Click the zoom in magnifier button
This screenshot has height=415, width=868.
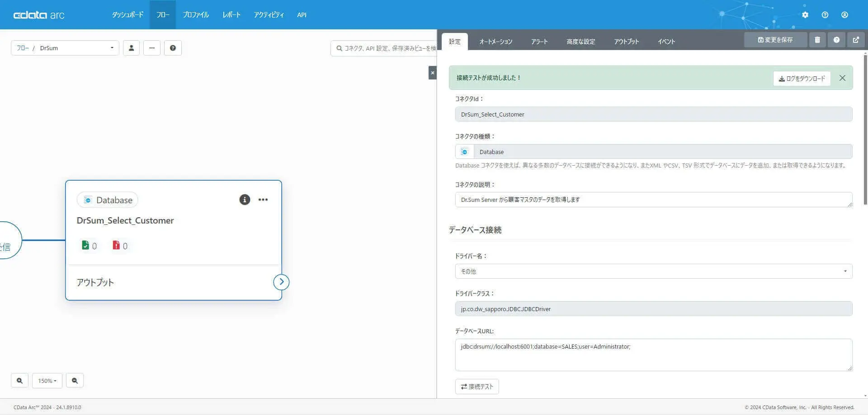click(19, 381)
